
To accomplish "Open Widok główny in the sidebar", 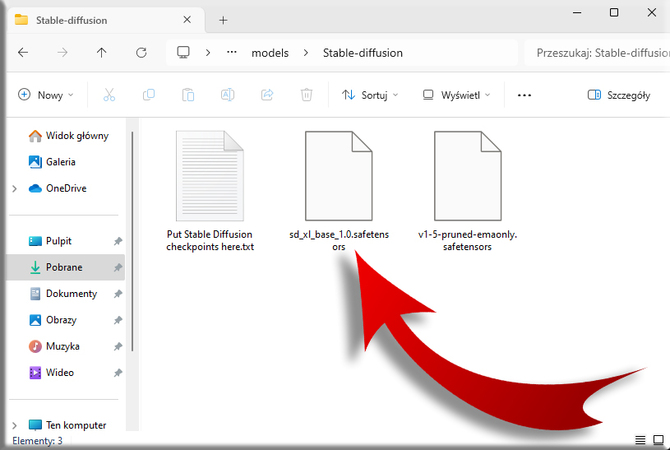I will click(68, 136).
